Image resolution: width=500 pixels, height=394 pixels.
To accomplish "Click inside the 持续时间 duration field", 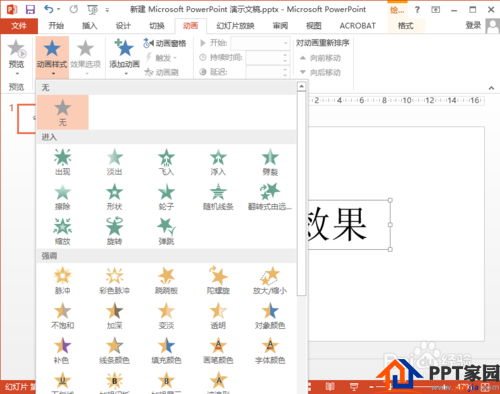I will click(267, 58).
